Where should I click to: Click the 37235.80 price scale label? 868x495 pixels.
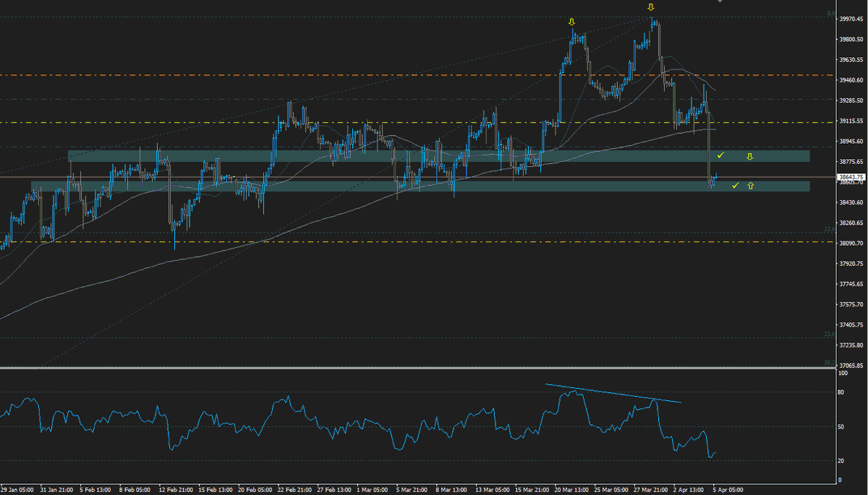tap(851, 345)
